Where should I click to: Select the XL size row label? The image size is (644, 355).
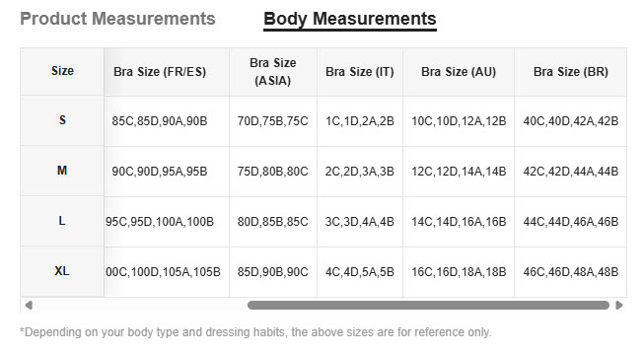[62, 271]
